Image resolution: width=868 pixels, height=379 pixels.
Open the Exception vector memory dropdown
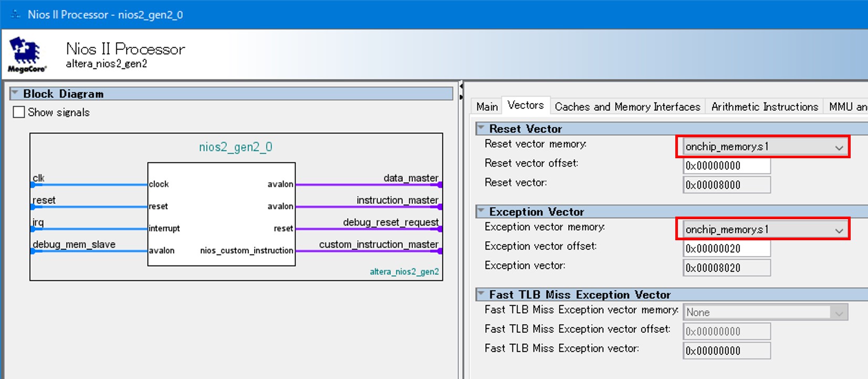839,230
